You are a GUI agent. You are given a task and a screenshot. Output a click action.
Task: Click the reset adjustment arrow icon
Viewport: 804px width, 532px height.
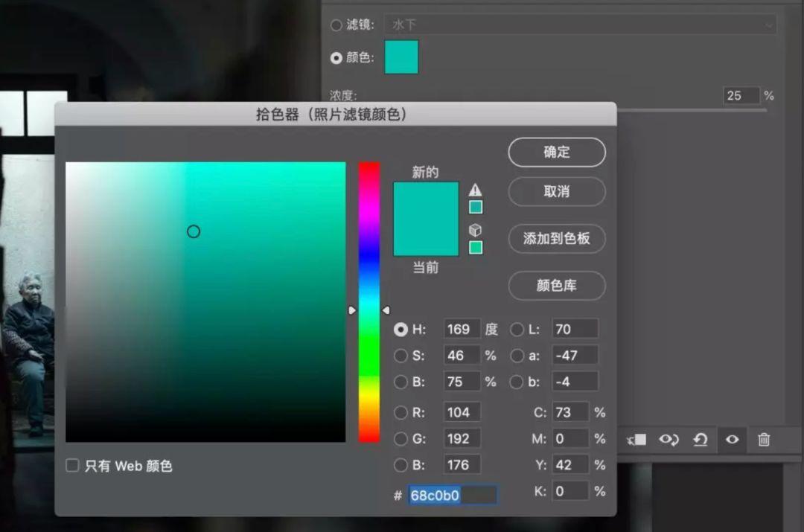pos(699,440)
